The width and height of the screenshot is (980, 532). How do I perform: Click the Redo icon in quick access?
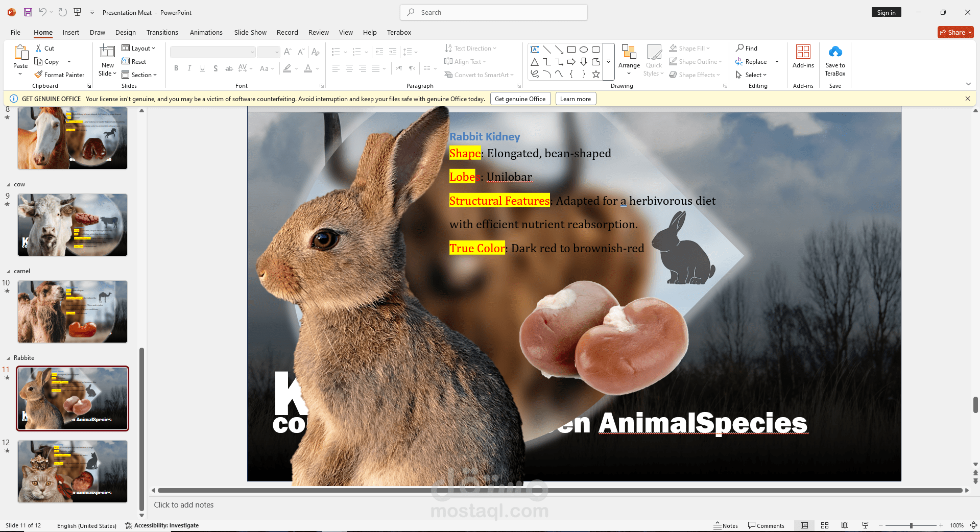coord(62,12)
